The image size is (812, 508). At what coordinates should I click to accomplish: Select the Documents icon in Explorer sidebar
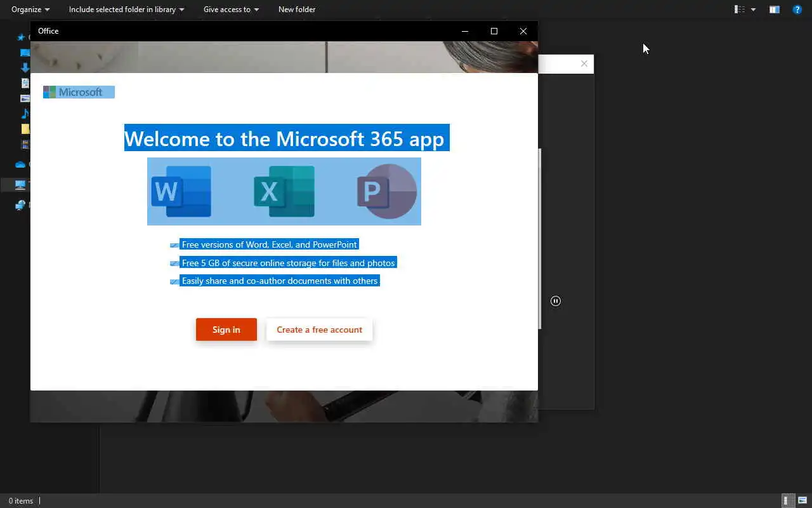(x=25, y=83)
